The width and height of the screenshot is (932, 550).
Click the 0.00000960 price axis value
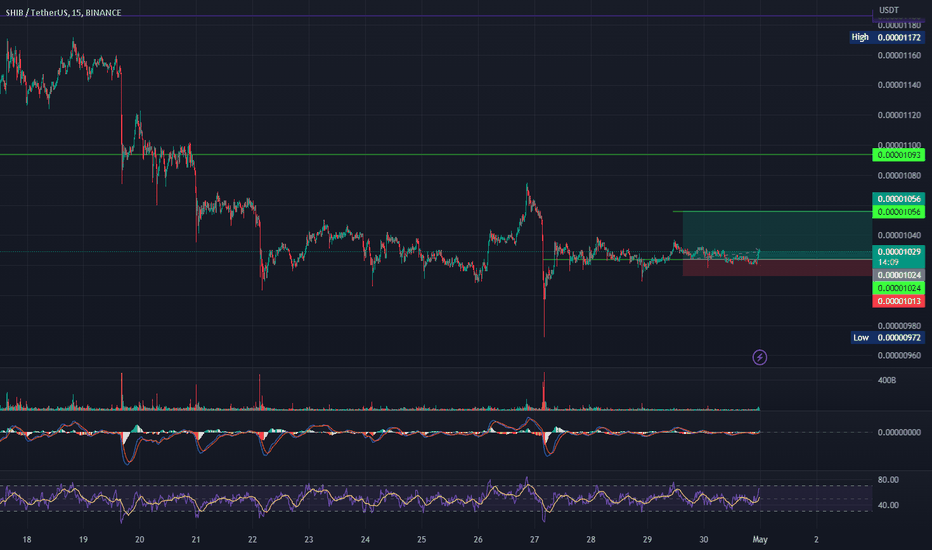point(899,356)
